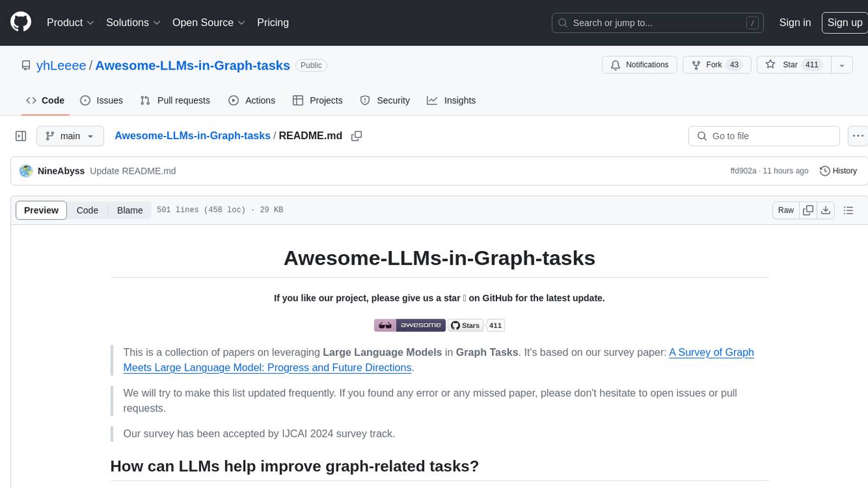Click the awesome badge

(409, 325)
